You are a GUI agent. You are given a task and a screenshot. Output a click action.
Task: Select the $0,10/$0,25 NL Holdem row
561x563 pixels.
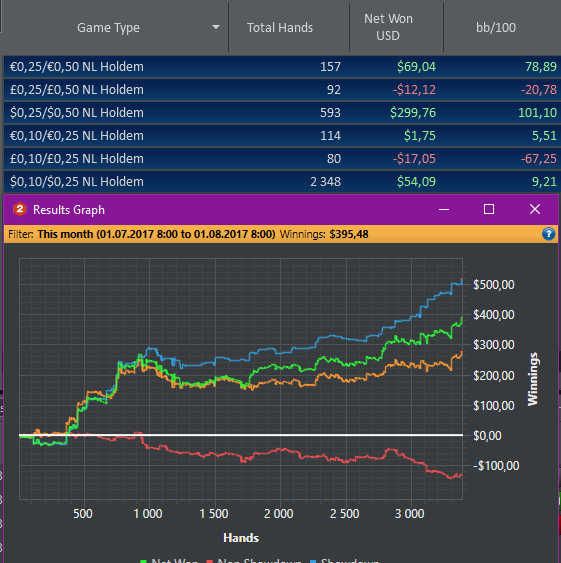(x=282, y=182)
